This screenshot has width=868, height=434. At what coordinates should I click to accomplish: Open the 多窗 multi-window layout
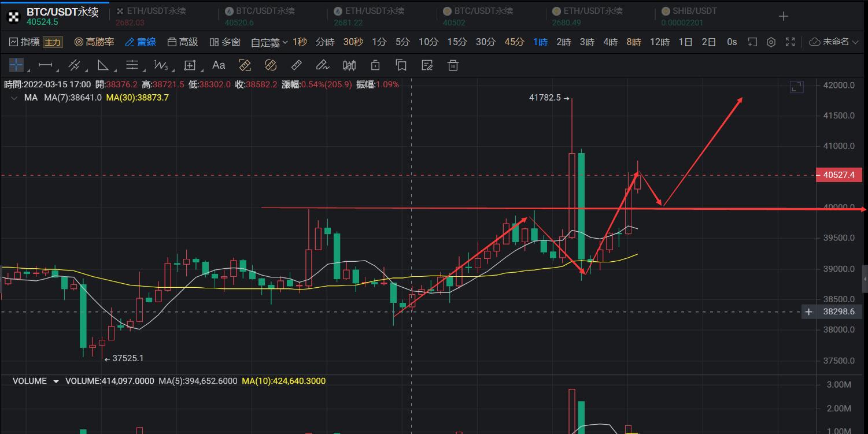tap(225, 42)
